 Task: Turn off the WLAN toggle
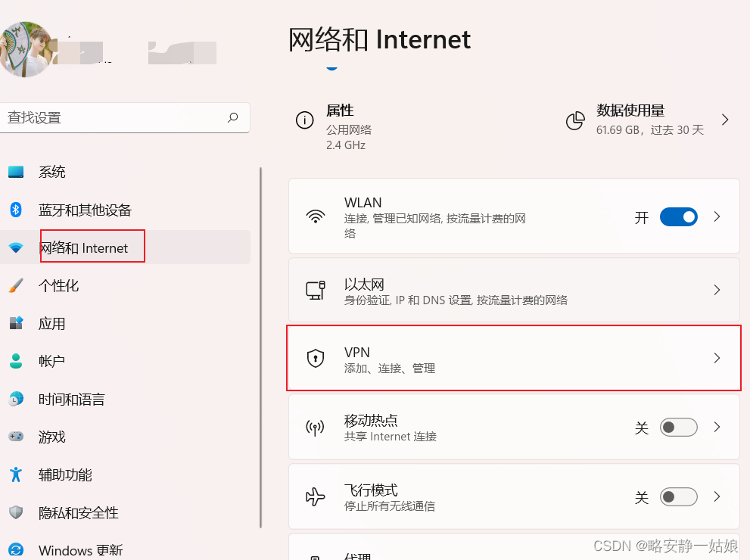pyautogui.click(x=678, y=216)
